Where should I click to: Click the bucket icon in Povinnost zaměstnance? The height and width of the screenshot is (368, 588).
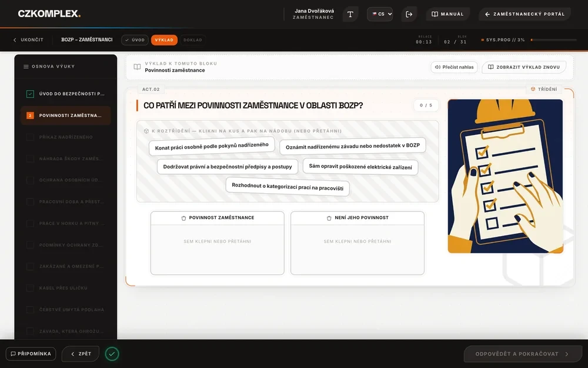(183, 218)
